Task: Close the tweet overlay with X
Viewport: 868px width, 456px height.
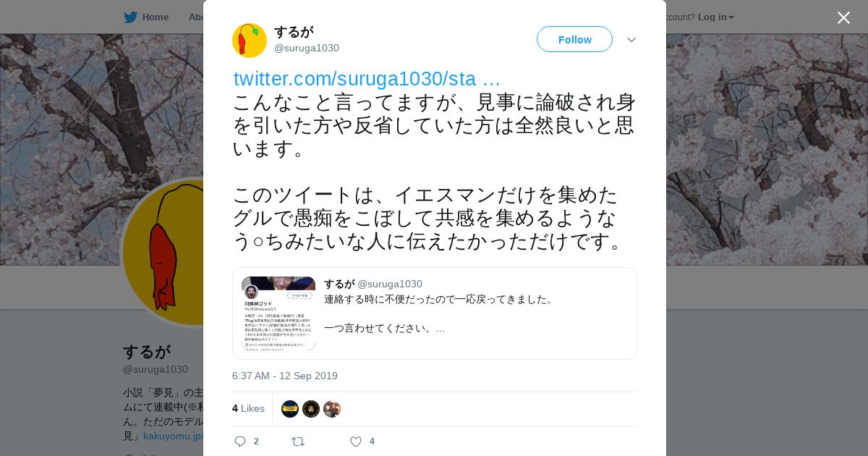Action: (x=843, y=17)
